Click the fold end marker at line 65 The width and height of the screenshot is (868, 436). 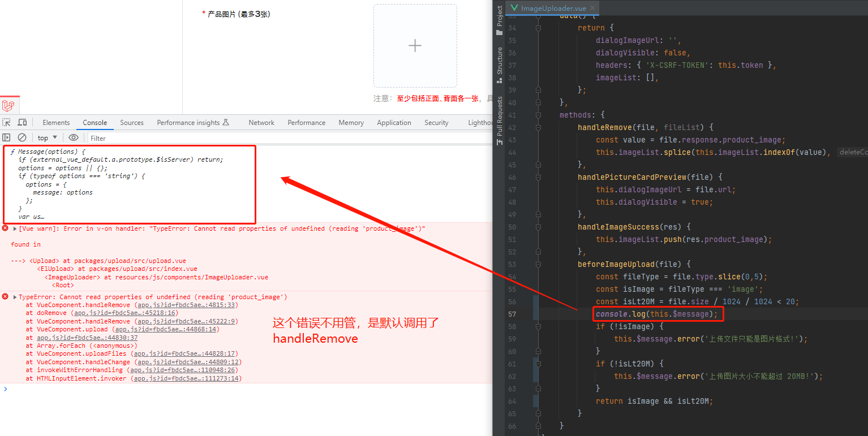[538, 413]
